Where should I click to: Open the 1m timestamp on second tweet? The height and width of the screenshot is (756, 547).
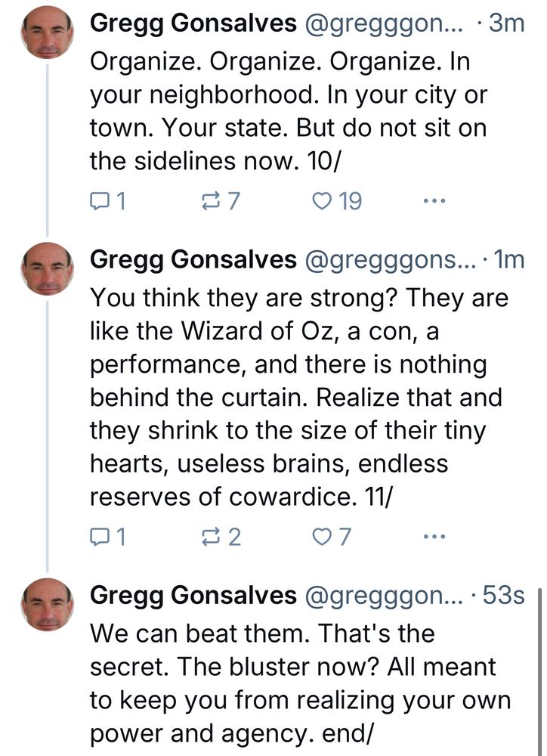(x=508, y=260)
